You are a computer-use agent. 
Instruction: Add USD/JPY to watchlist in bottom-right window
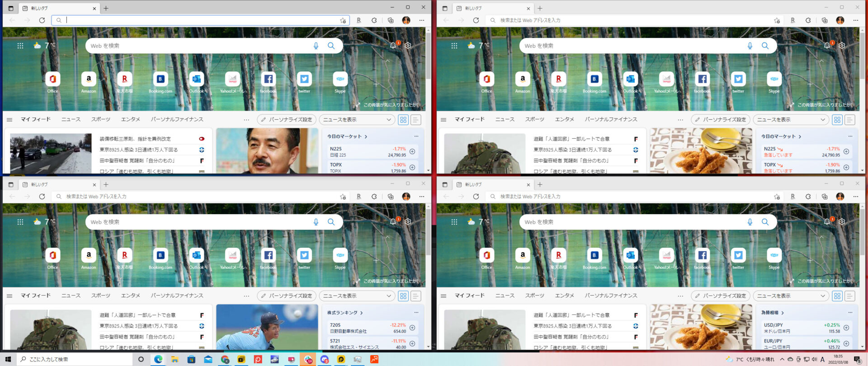coord(846,328)
